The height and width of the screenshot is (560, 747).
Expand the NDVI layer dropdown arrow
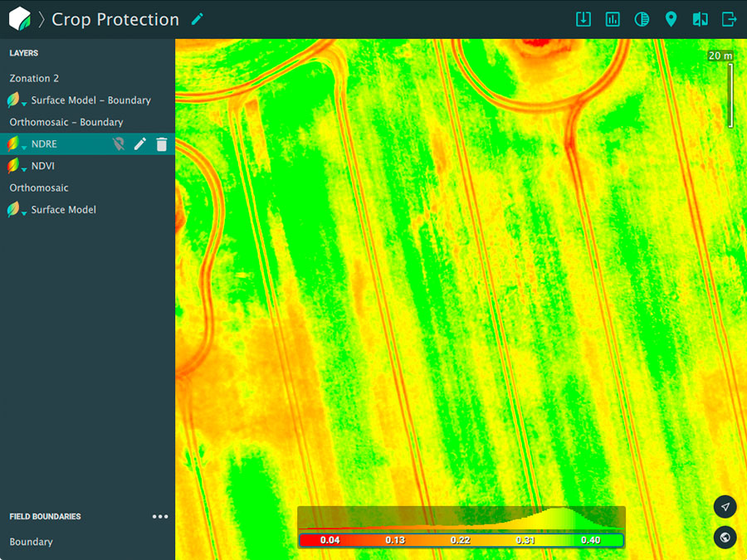pos(24,170)
